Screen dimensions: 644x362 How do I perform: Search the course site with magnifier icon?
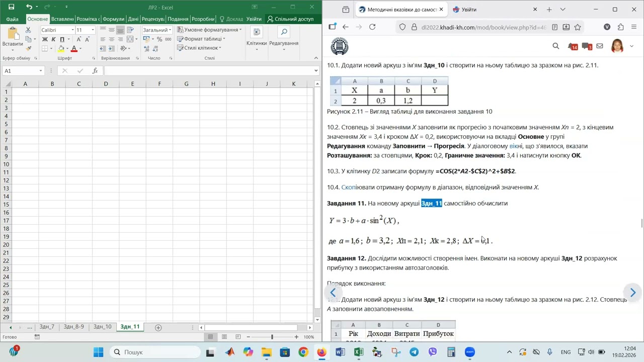[x=555, y=46]
